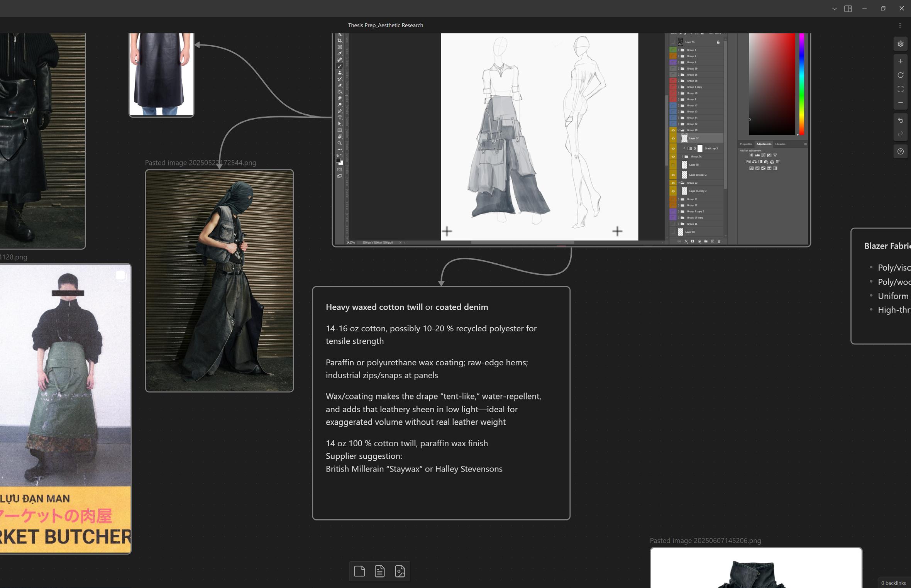Image resolution: width=911 pixels, height=588 pixels.
Task: Open more options three-dot menu
Action: click(900, 25)
